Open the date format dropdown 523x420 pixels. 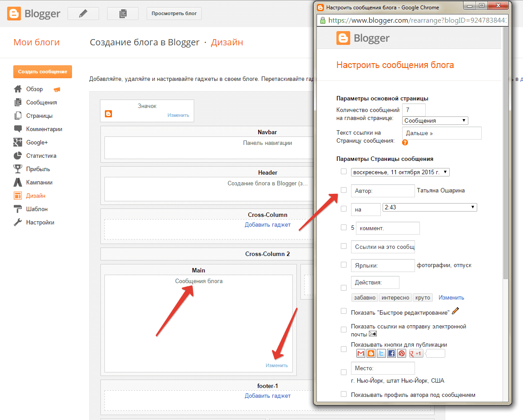[x=400, y=172]
